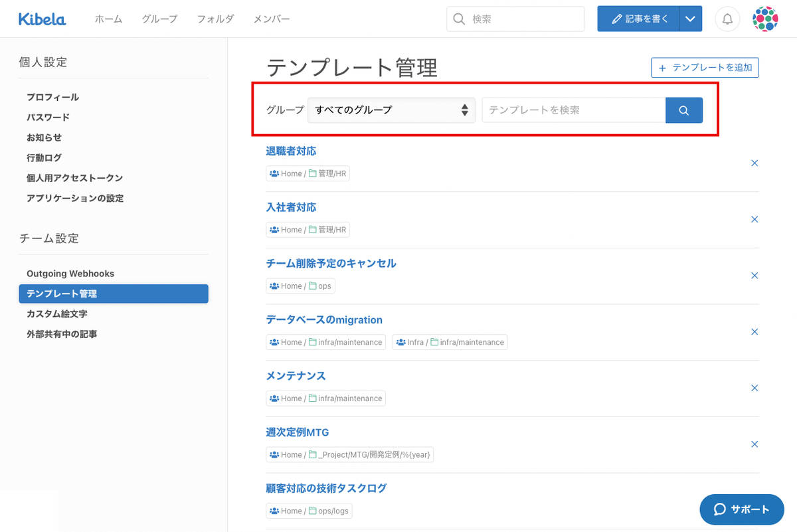Image resolution: width=797 pixels, height=532 pixels.
Task: Click Infra / infra/maintenance tag under データベースのmigration
Action: click(450, 342)
